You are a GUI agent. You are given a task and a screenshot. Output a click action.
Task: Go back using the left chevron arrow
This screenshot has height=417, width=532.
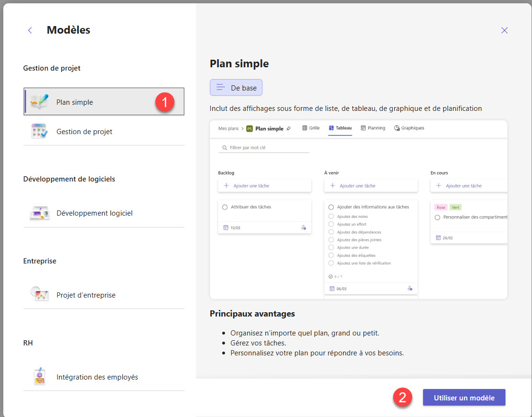(x=30, y=30)
